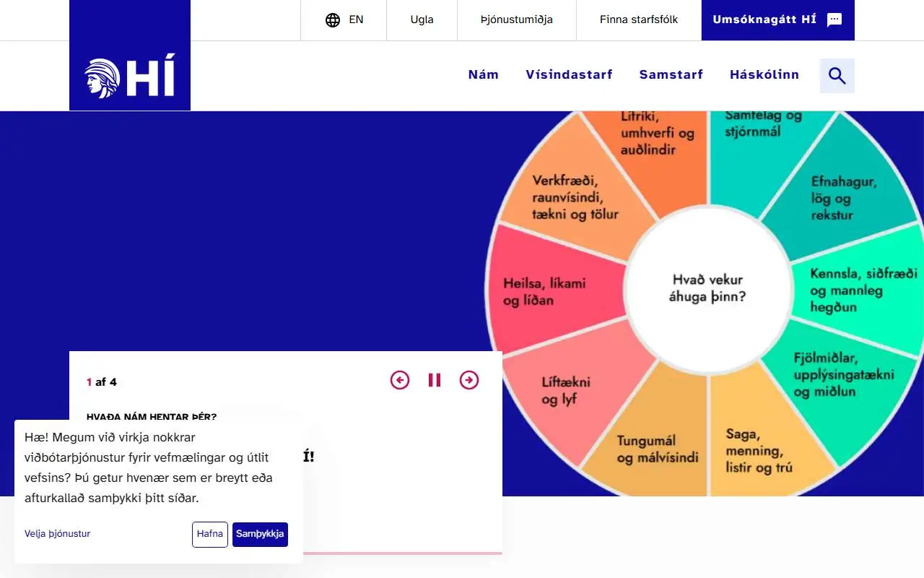Select Verkfræði, raunvísindi wheel segment
The height and width of the screenshot is (578, 924).
(x=575, y=197)
